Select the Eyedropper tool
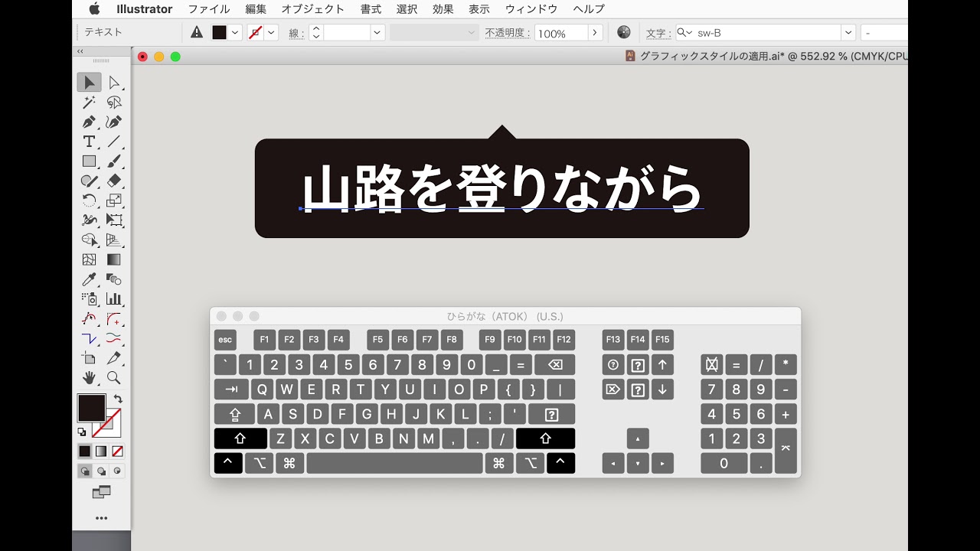The image size is (980, 551). coord(89,279)
